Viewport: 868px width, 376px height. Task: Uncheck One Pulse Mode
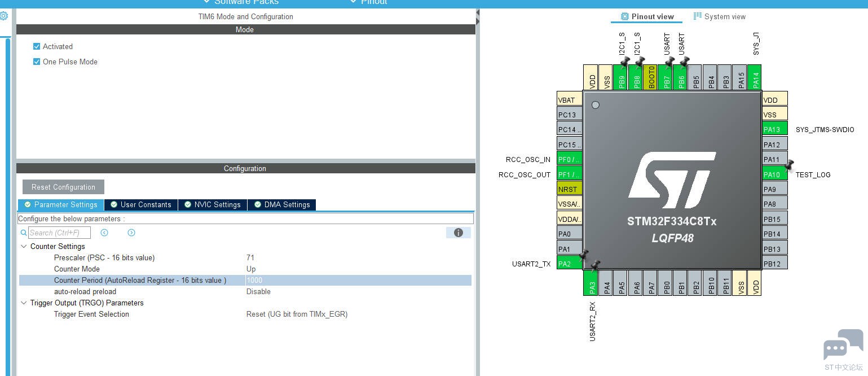click(x=37, y=62)
